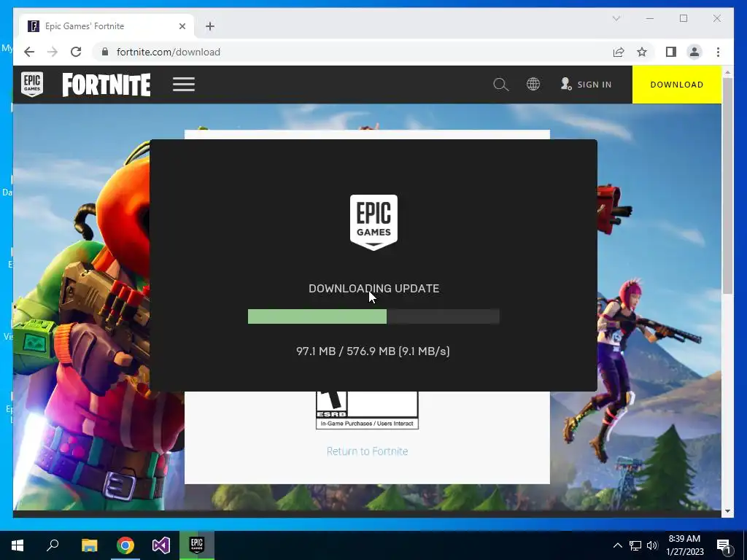The width and height of the screenshot is (747, 560).
Task: Click the Return to Fortnite link
Action: [368, 451]
